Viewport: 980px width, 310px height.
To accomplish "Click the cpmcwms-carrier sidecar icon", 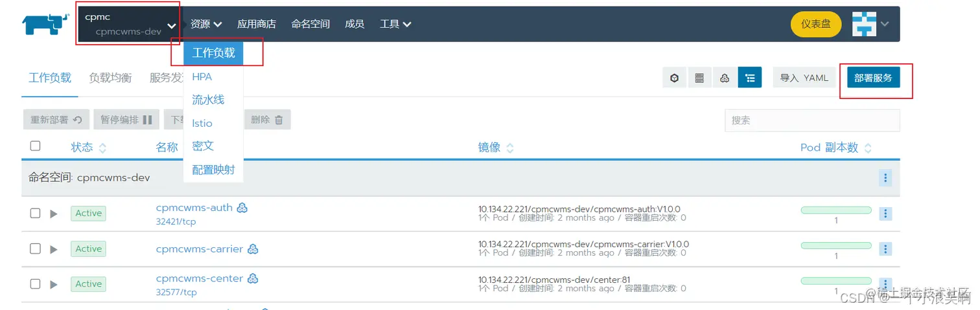I will pos(253,249).
